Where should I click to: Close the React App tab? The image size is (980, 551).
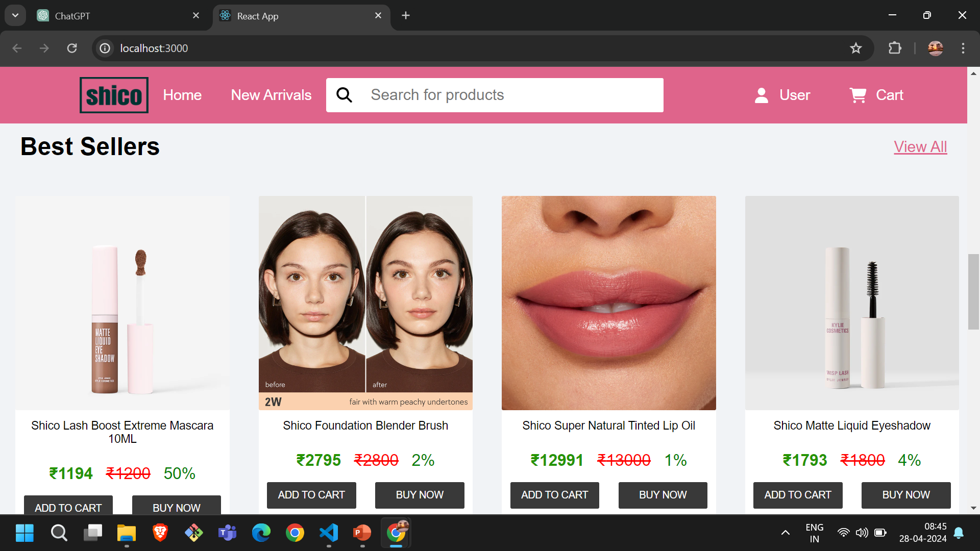[378, 15]
